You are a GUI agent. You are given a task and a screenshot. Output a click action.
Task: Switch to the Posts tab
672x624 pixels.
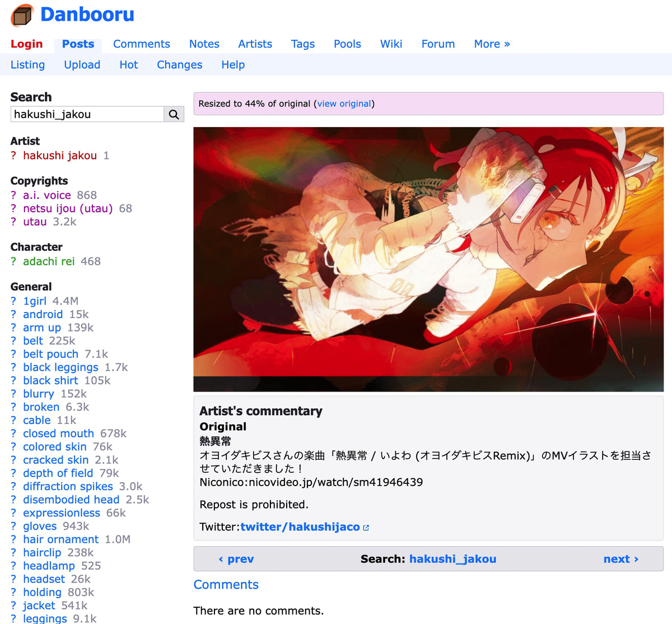pos(78,44)
